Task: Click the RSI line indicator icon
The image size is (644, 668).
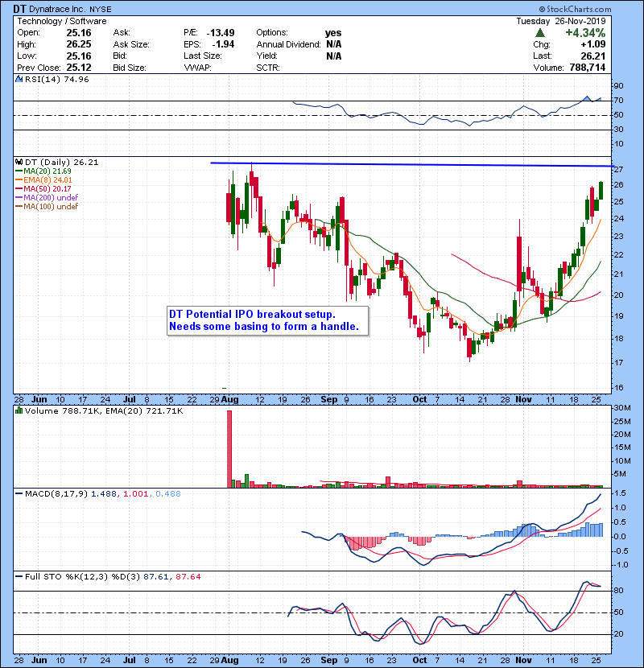Action: tap(19, 79)
